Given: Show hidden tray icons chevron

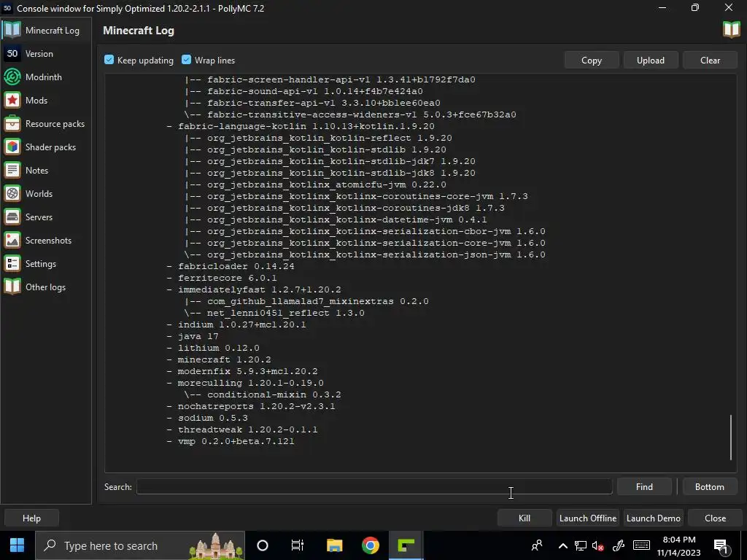Looking at the screenshot, I should click(x=562, y=545).
